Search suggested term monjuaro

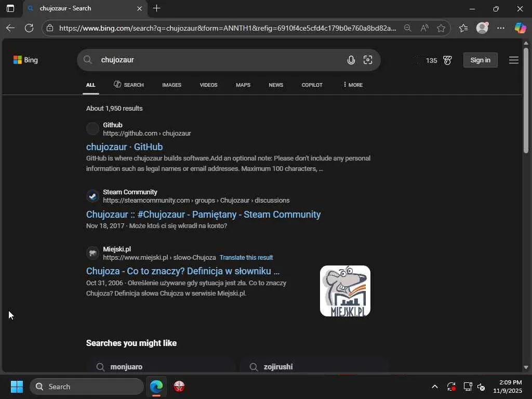pos(161,367)
